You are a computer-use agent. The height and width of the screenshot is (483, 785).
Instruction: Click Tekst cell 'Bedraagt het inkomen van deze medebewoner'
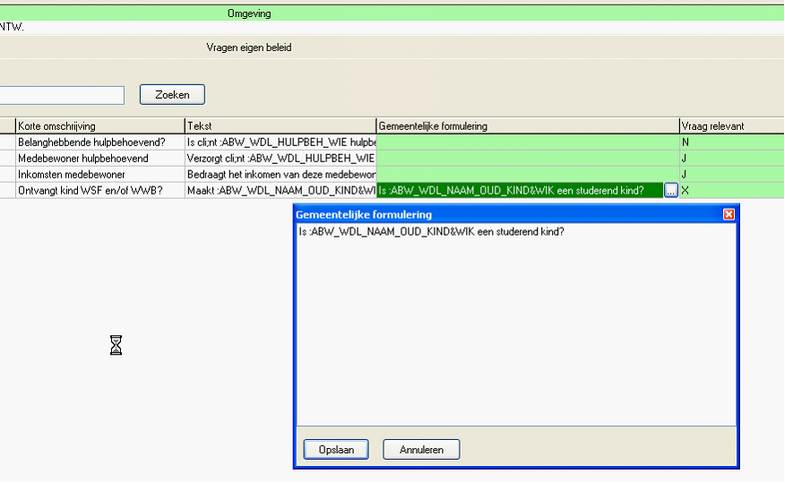(x=280, y=174)
